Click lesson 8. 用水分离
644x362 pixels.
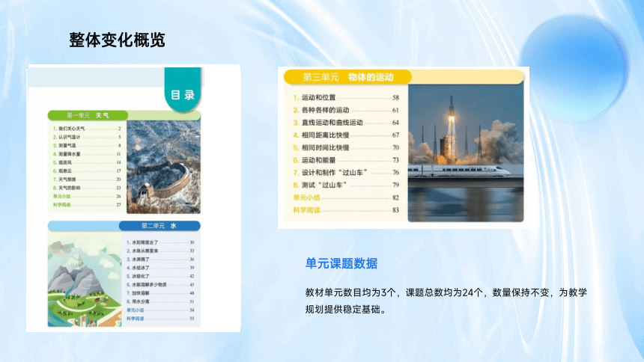pos(160,301)
